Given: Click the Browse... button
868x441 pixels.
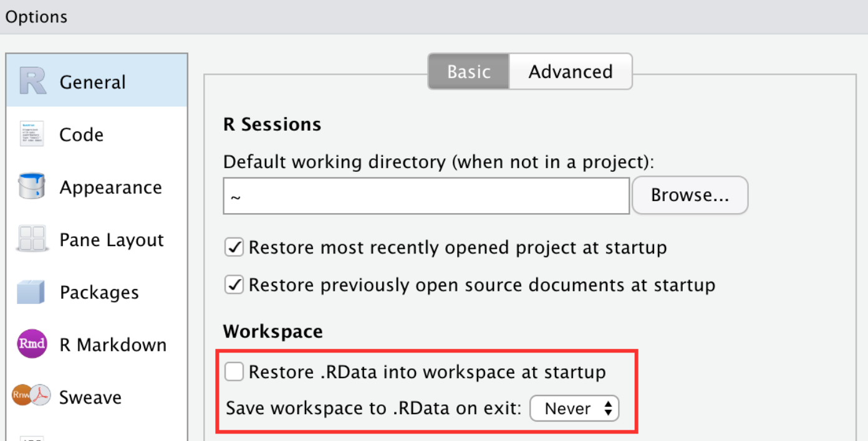Looking at the screenshot, I should [x=690, y=195].
